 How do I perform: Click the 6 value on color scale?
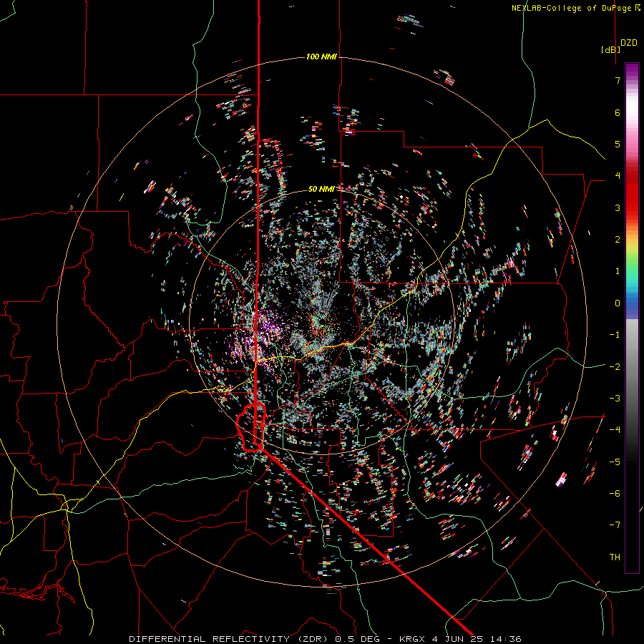(618, 112)
